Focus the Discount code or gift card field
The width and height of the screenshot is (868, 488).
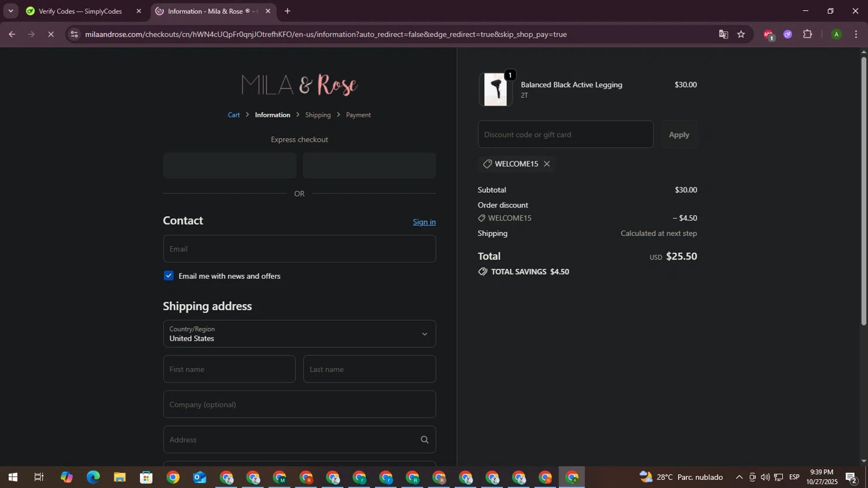click(x=565, y=134)
